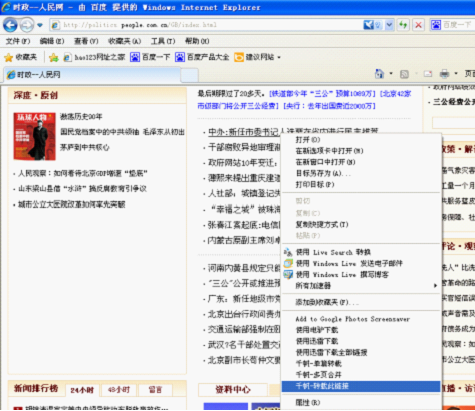The height and width of the screenshot is (411, 475).
Task: Open the 收藏夹(A) menu
Action: coord(124,41)
